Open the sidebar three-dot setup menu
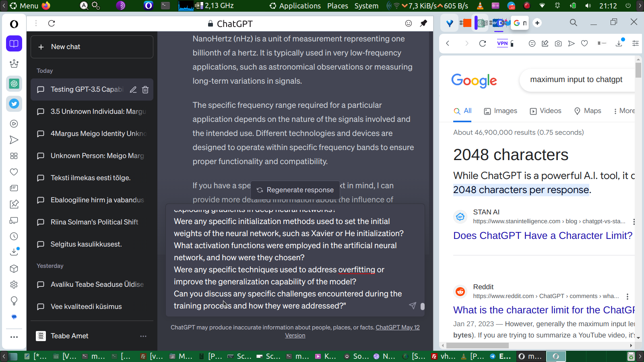 14,337
